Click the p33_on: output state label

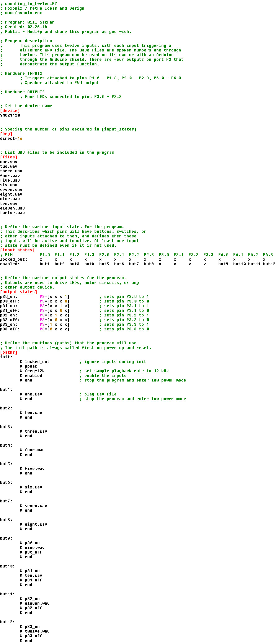[x=9, y=324]
